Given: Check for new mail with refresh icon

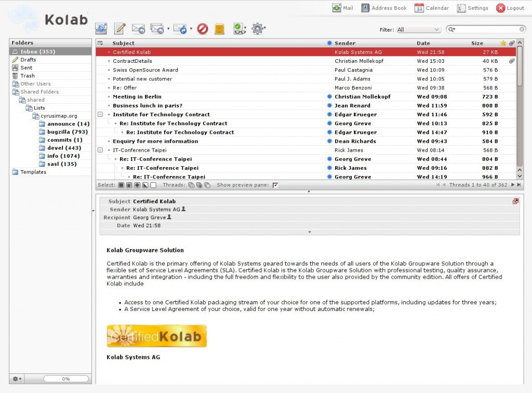Looking at the screenshot, I should pyautogui.click(x=101, y=29).
